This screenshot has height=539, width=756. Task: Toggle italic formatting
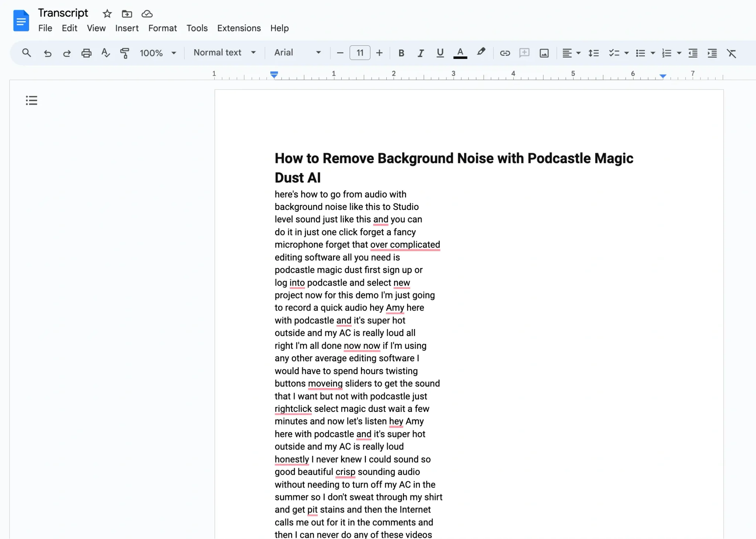click(x=421, y=53)
